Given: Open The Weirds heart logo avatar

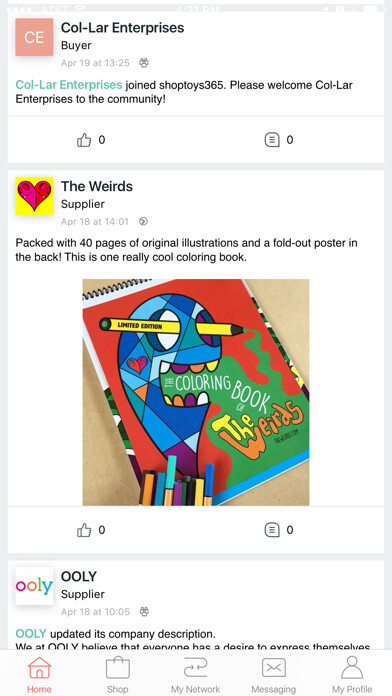Looking at the screenshot, I should click(34, 196).
